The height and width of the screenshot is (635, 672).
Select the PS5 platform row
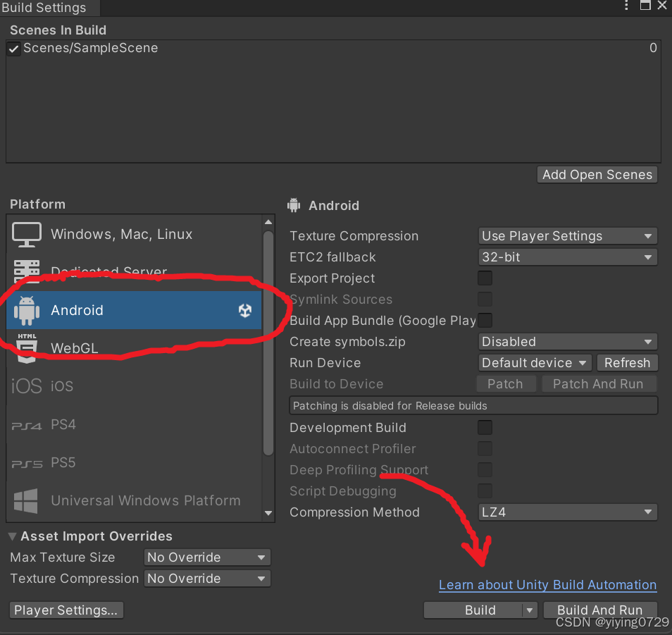(x=134, y=462)
